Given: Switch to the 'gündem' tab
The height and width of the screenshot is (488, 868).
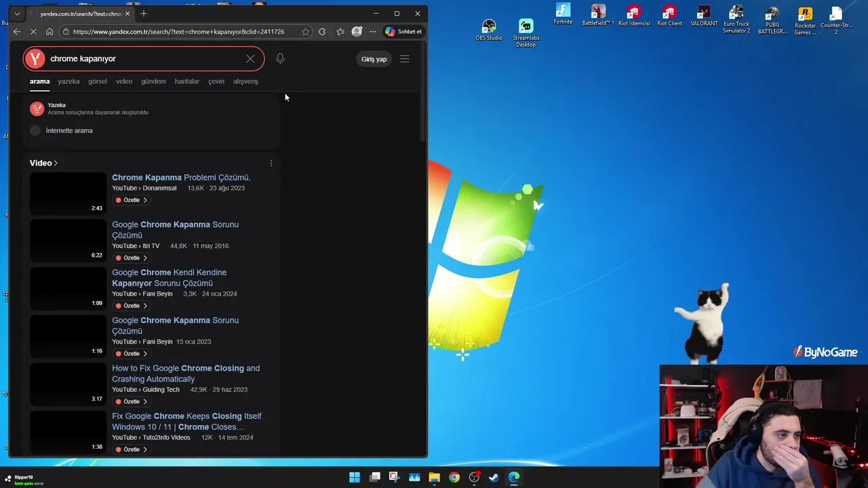Looking at the screenshot, I should 153,81.
